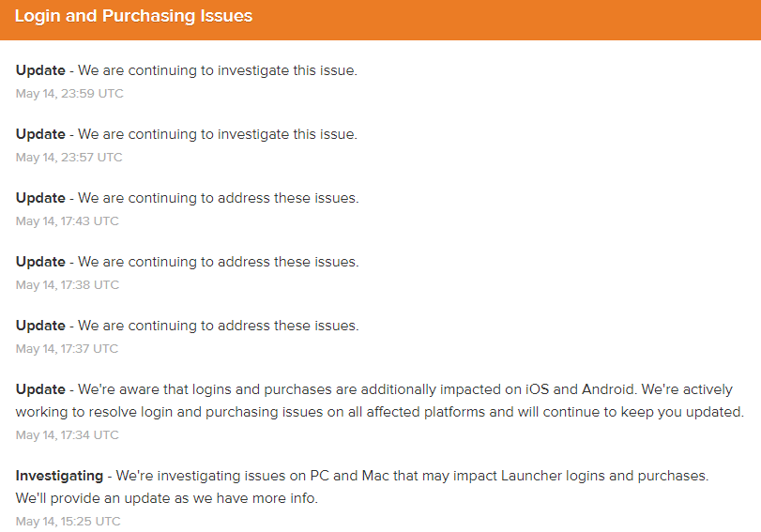761x532 pixels.
Task: Click the May 14, 17:34 UTC timestamp
Action: coord(68,435)
